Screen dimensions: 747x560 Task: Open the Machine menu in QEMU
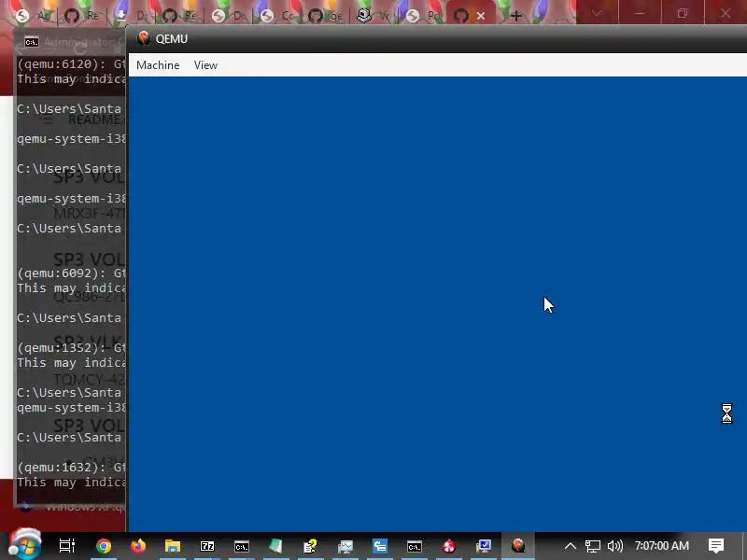(158, 65)
